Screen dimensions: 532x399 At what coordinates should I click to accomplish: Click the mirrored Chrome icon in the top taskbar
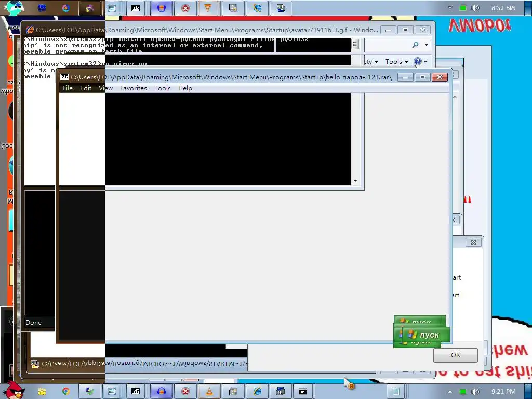pyautogui.click(x=66, y=8)
